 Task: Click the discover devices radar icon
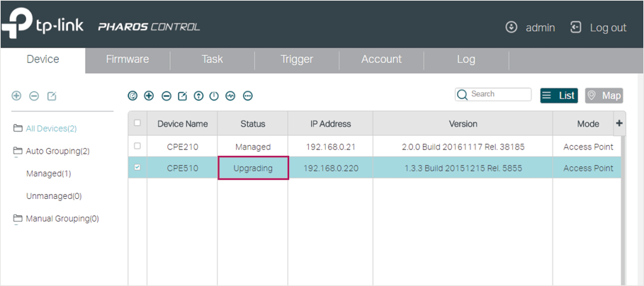tap(132, 96)
